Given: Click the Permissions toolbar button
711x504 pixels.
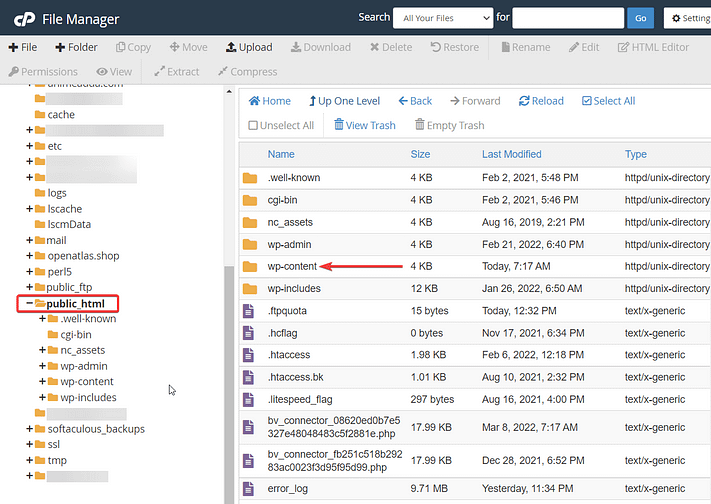Looking at the screenshot, I should (43, 72).
